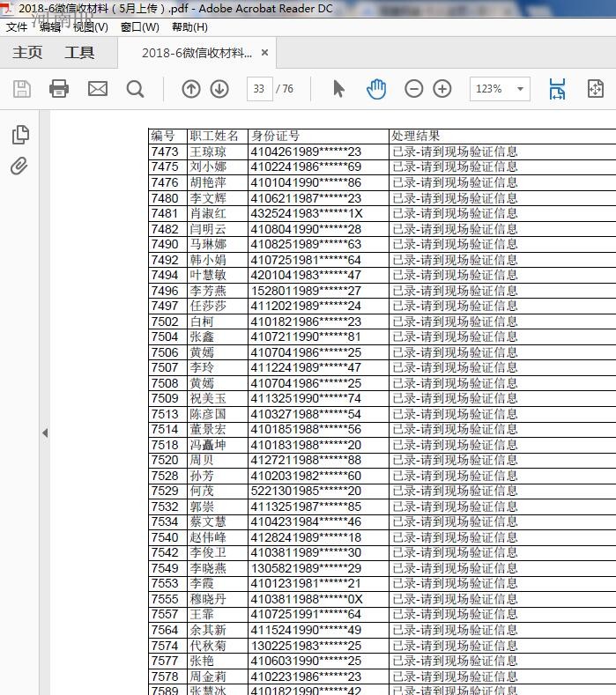
Task: Switch to the 主页 tab
Action: [x=27, y=53]
